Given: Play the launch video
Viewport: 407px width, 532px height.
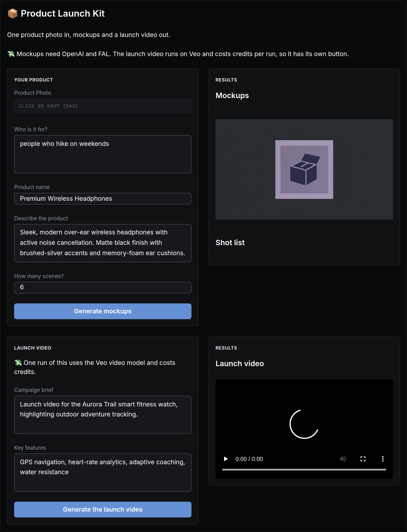Looking at the screenshot, I should (x=226, y=459).
